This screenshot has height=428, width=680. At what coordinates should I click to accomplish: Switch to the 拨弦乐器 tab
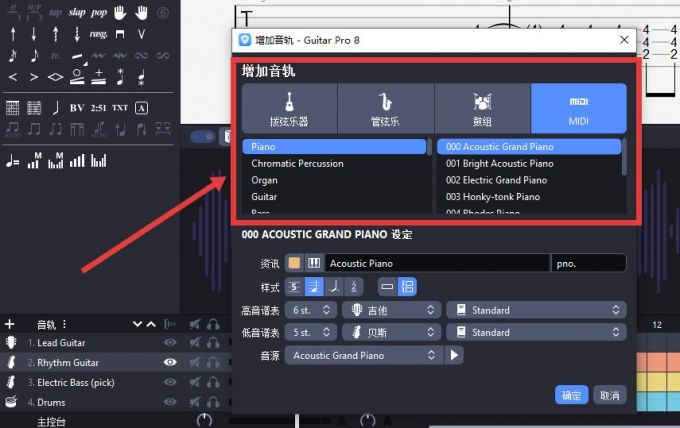point(289,108)
